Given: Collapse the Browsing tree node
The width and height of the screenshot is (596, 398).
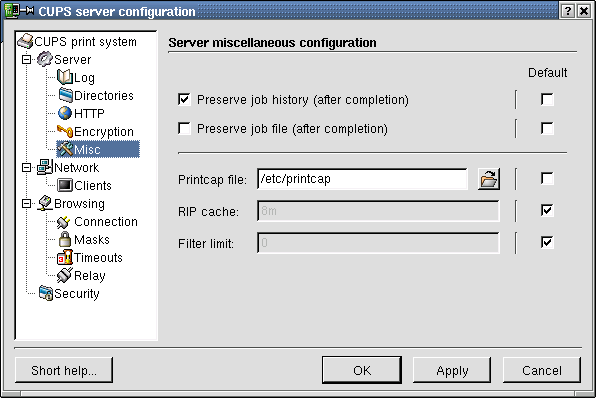Looking at the screenshot, I should (26, 204).
